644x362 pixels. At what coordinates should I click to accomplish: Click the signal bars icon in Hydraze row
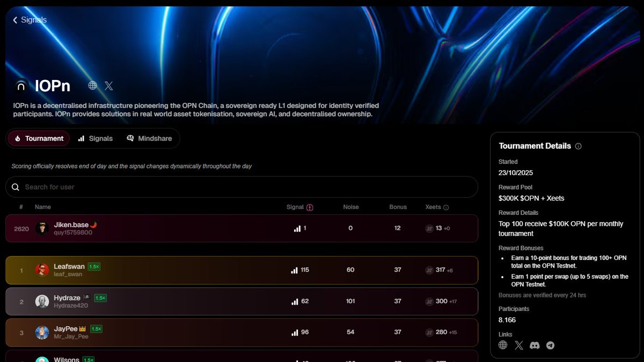click(295, 301)
